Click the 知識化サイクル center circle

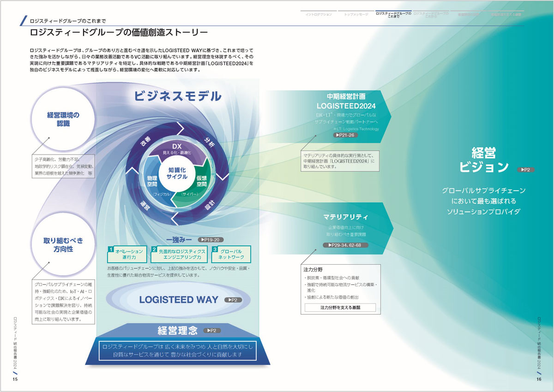point(177,173)
